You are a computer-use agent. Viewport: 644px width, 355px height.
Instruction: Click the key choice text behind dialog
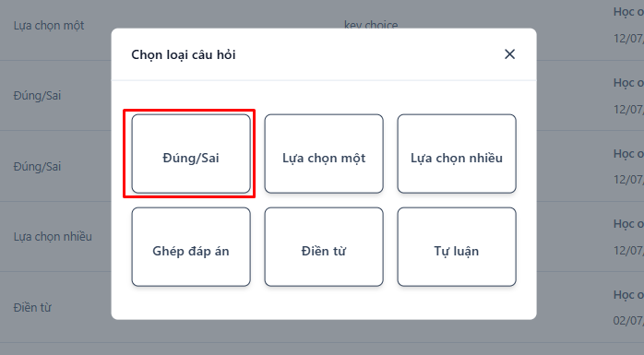tap(371, 24)
